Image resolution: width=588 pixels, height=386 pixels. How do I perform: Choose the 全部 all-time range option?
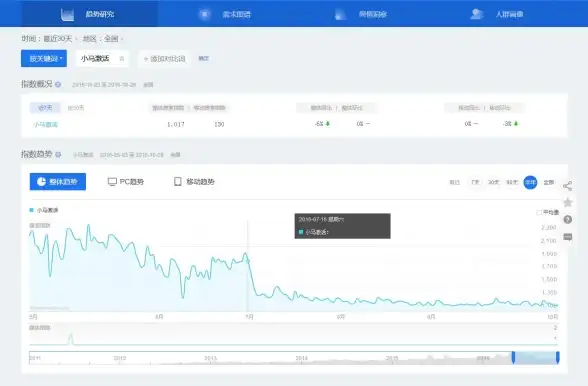tap(549, 182)
